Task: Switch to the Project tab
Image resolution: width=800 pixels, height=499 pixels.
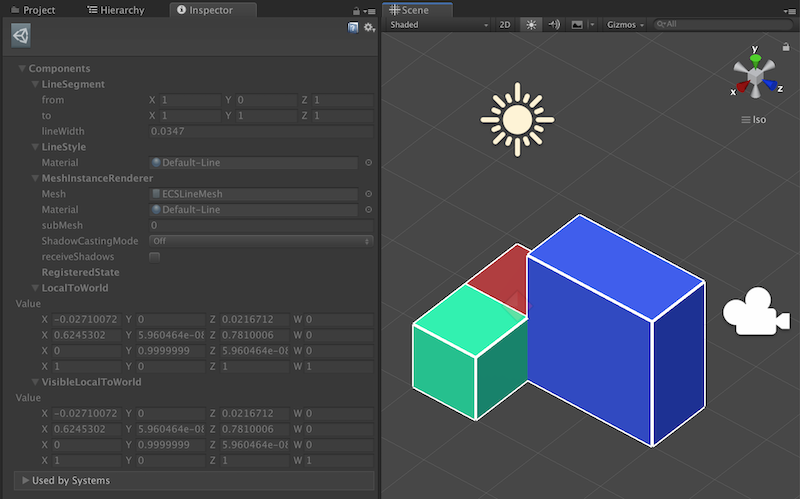Action: coord(33,10)
